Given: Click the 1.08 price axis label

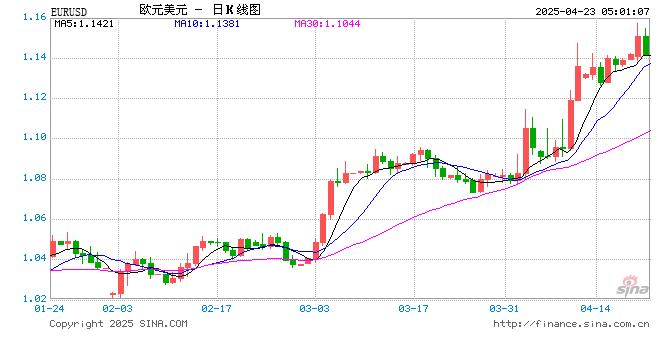Looking at the screenshot, I should pyautogui.click(x=35, y=177).
